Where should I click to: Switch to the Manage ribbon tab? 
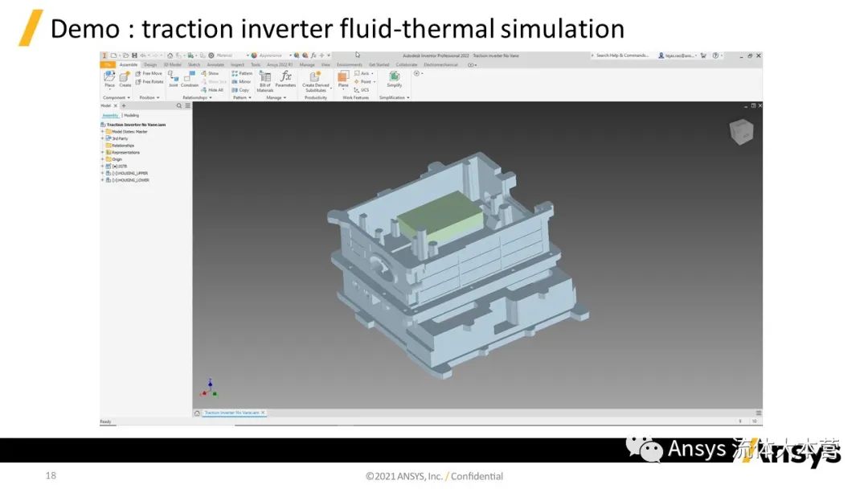(x=307, y=65)
